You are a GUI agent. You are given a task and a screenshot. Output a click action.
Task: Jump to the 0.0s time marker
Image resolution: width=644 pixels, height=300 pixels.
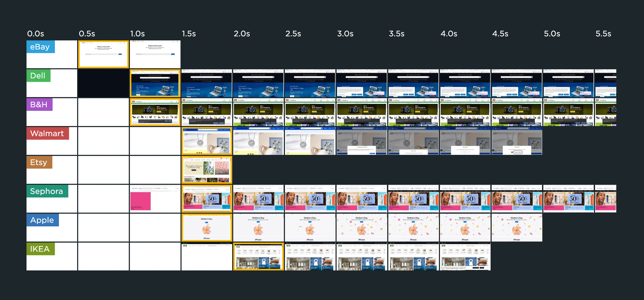[x=35, y=34]
